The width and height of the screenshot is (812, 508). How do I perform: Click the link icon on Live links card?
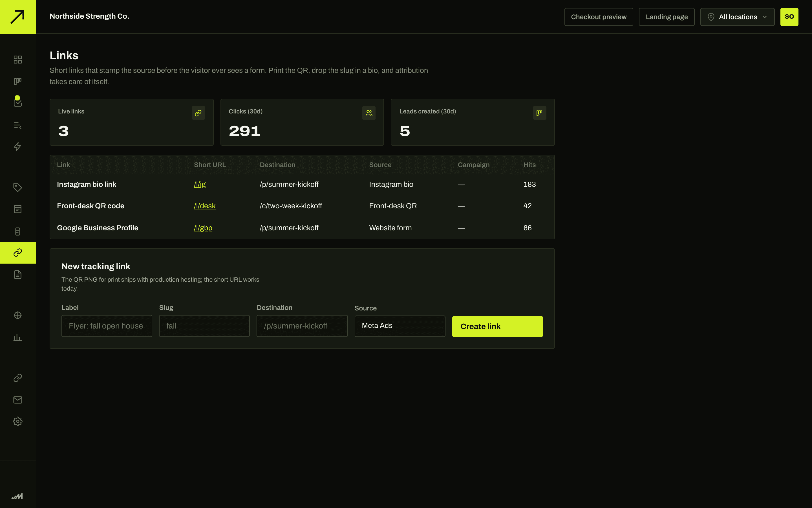pyautogui.click(x=198, y=113)
